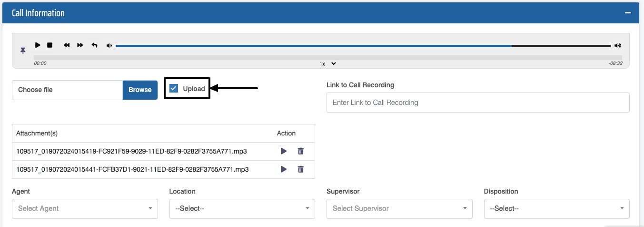
Task: Rewind the call recording
Action: 67,45
